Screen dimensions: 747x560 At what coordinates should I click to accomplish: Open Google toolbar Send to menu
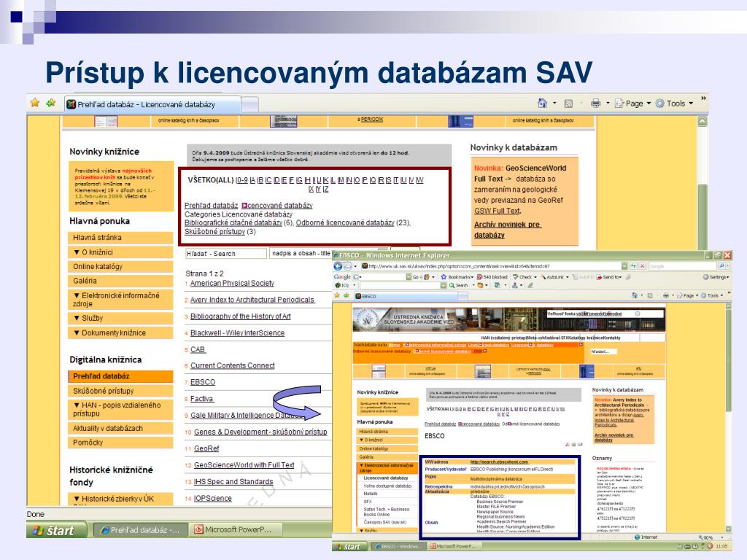(x=609, y=276)
